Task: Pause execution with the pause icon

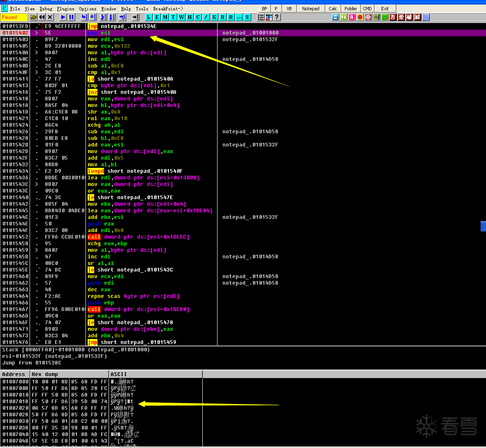Action: (72, 17)
